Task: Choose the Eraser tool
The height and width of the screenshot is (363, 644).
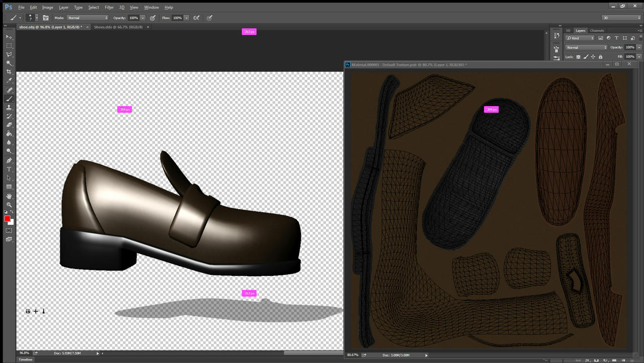Action: tap(9, 125)
